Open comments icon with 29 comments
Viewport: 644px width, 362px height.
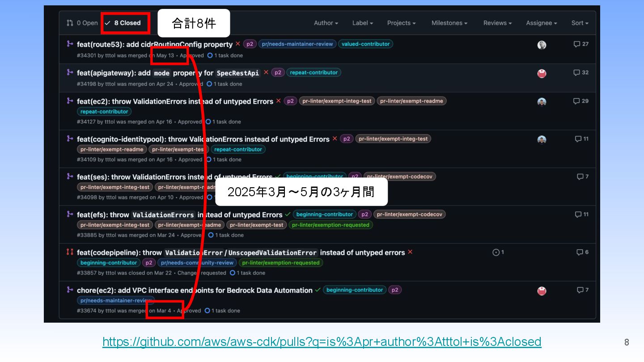(581, 101)
